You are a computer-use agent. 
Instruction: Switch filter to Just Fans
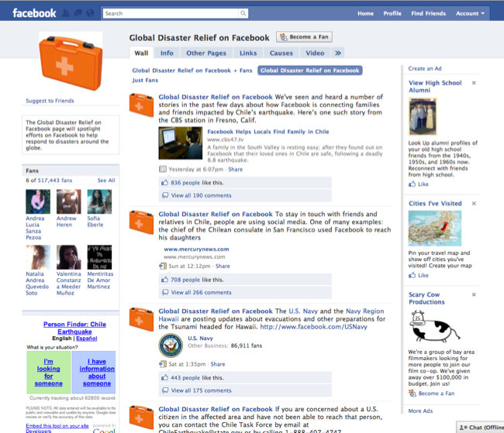click(145, 81)
